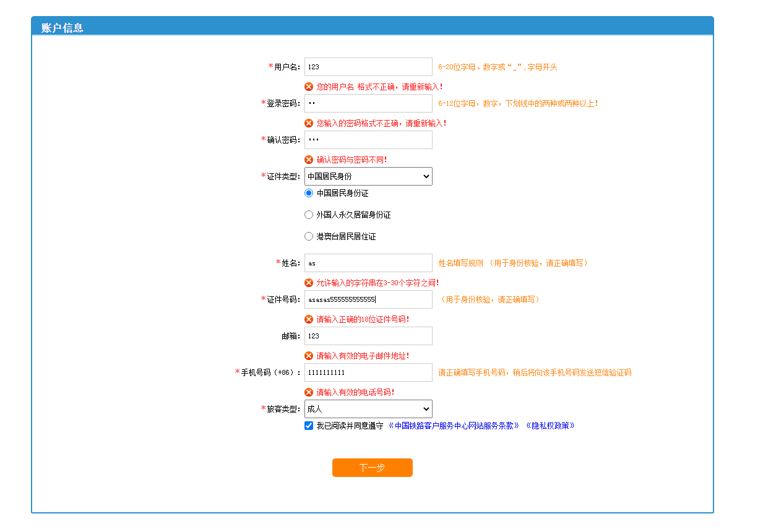Click the hint next to 证件号码 field
763x532 pixels.
pos(490,299)
